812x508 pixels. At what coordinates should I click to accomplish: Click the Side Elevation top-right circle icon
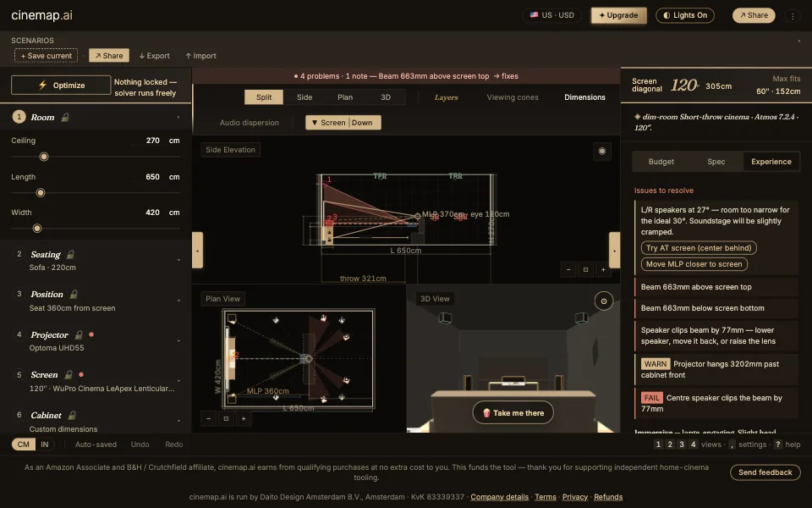(x=602, y=151)
